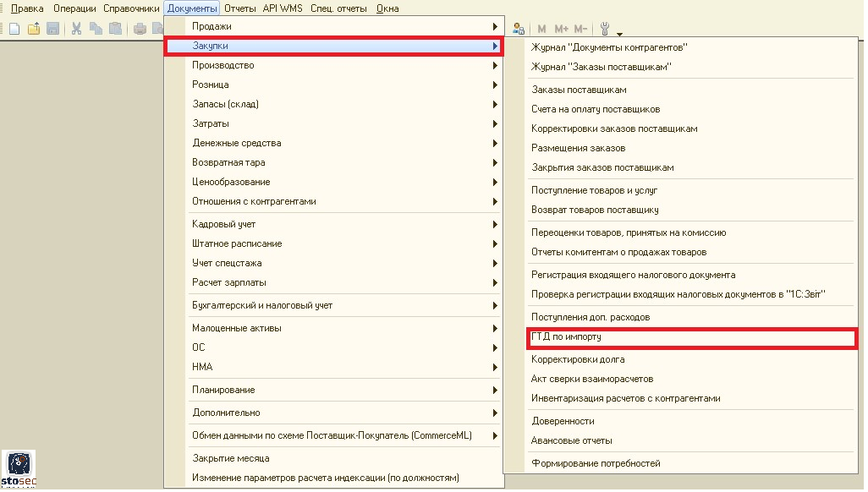Expand the Производство submenu
The image size is (868, 492).
pyautogui.click(x=334, y=65)
